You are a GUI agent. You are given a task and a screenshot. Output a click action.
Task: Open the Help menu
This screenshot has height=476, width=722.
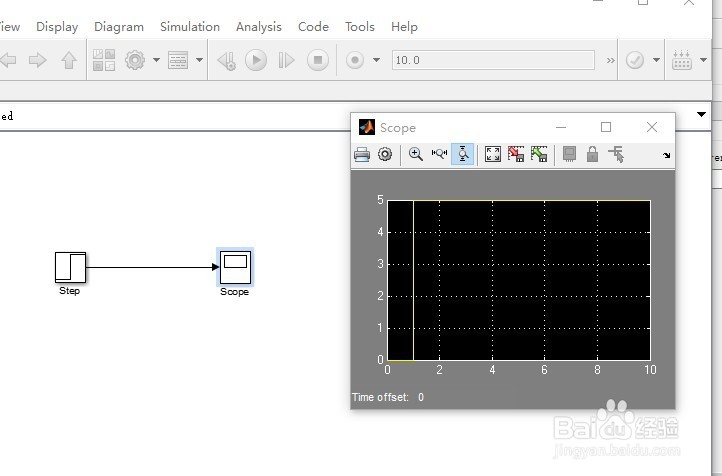click(x=404, y=27)
